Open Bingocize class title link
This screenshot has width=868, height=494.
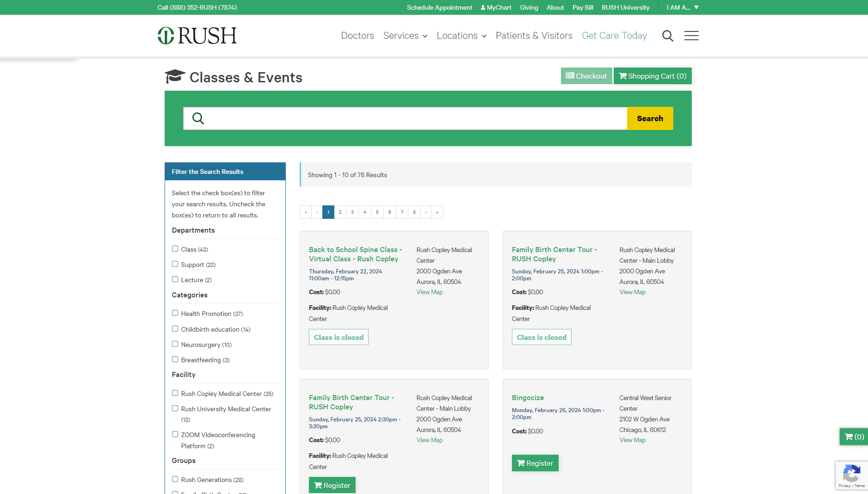click(528, 397)
